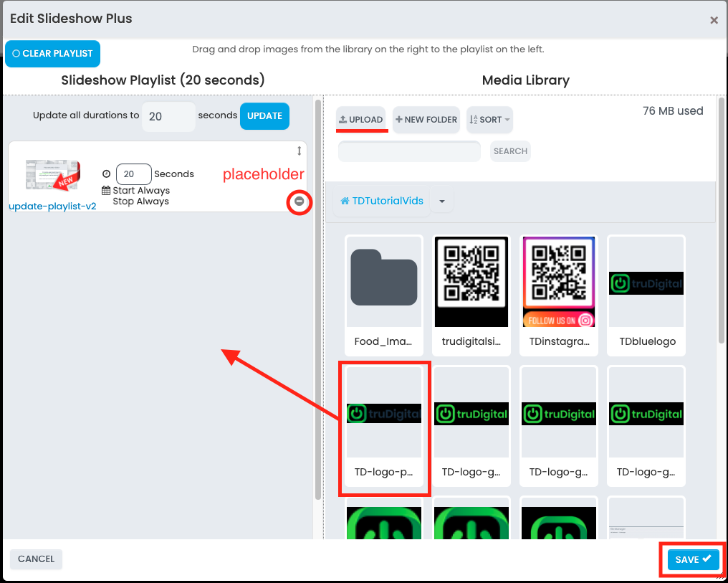Edit the update-all-durations field

pyautogui.click(x=168, y=117)
